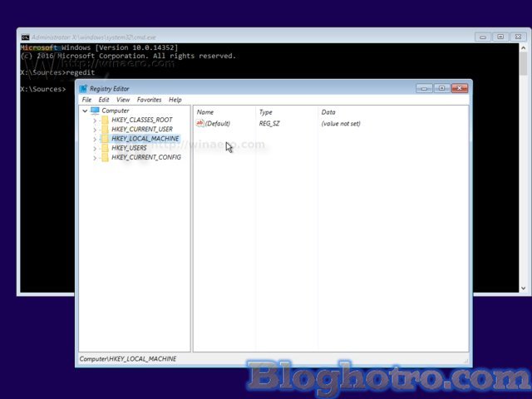
Task: Expand the HKEY_LOCAL_MACHINE key
Action: click(x=95, y=139)
